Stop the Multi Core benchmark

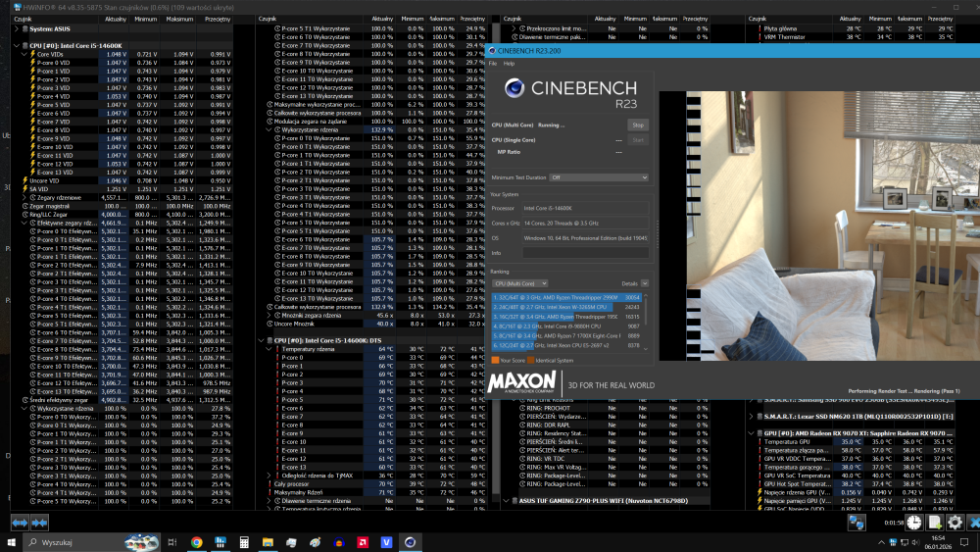coord(638,125)
